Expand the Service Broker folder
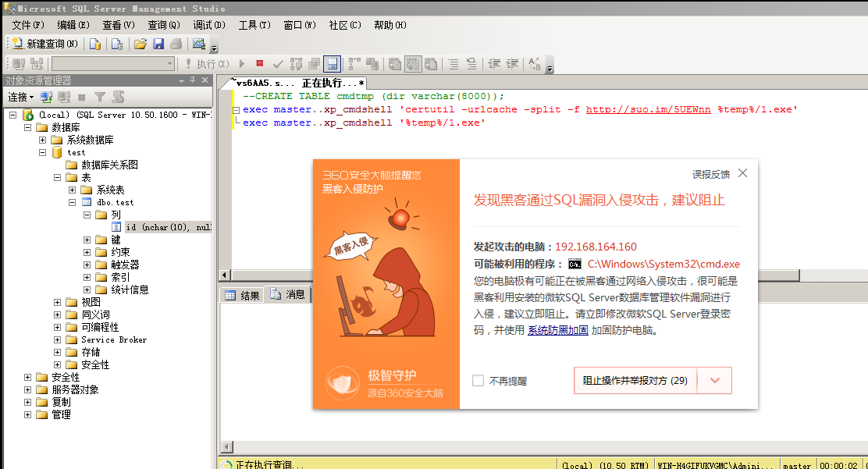 click(x=57, y=340)
